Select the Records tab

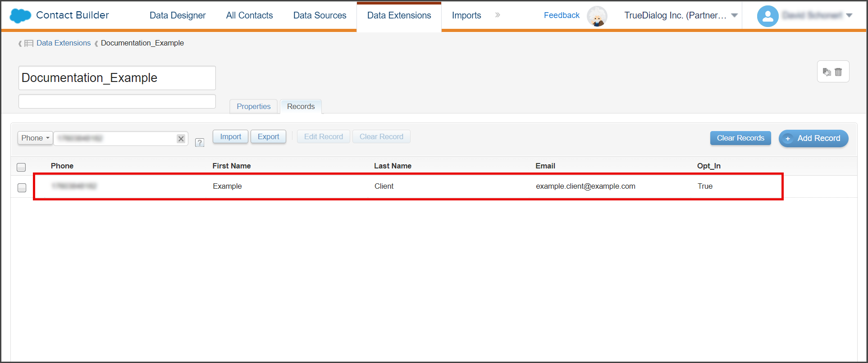click(301, 106)
